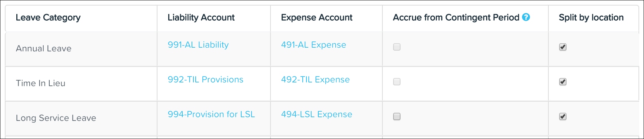Open the 992-TIL Provisions account link
Image resolution: width=644 pixels, height=139 pixels.
(206, 79)
